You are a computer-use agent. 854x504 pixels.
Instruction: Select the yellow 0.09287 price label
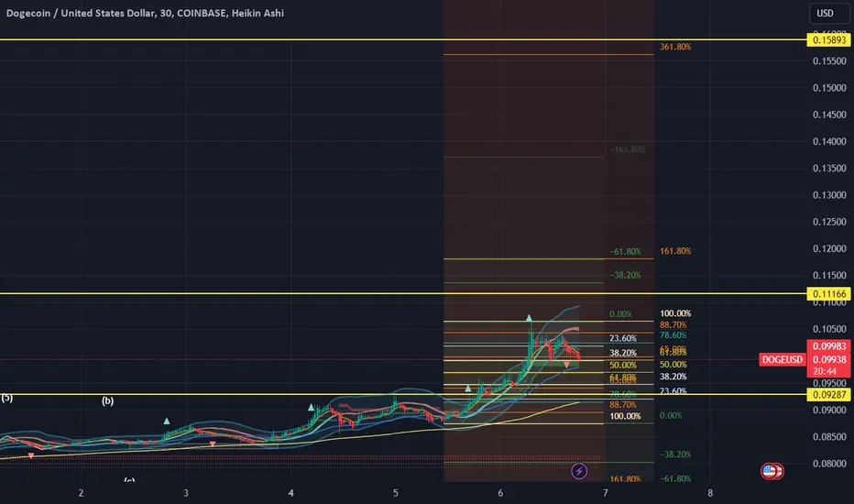click(x=828, y=394)
